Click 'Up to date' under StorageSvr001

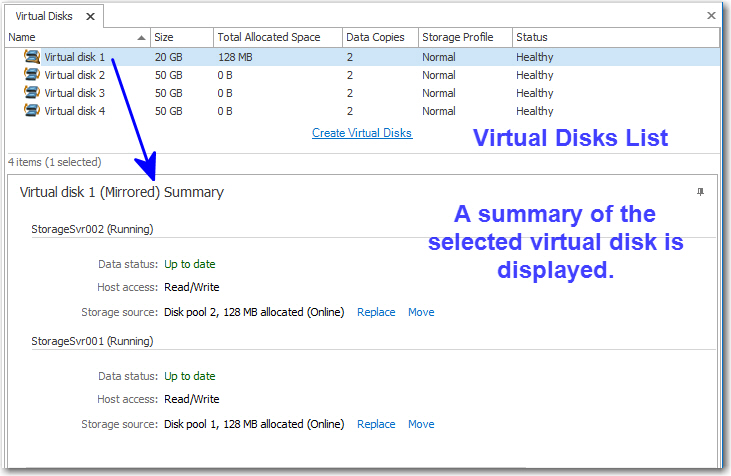point(189,376)
